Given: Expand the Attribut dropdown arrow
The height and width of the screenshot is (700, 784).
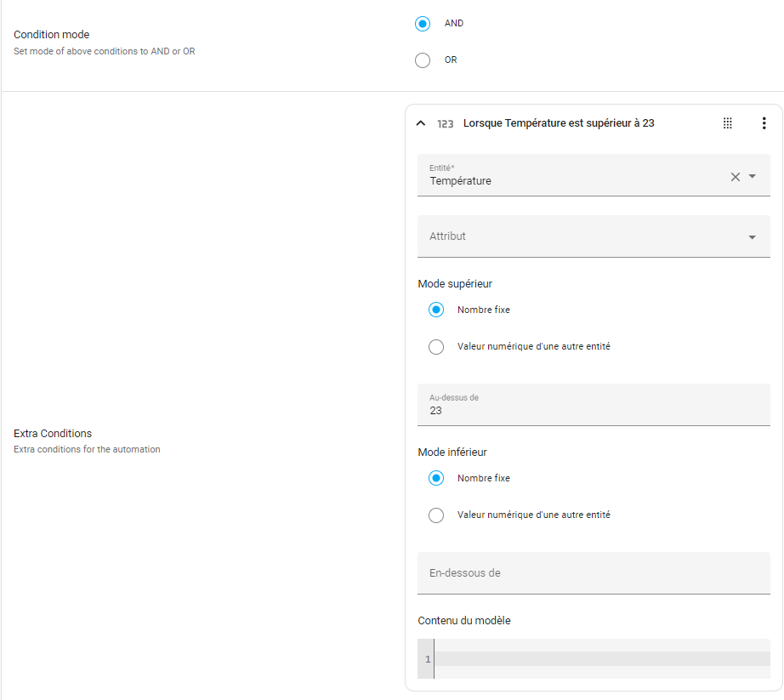Looking at the screenshot, I should point(753,237).
